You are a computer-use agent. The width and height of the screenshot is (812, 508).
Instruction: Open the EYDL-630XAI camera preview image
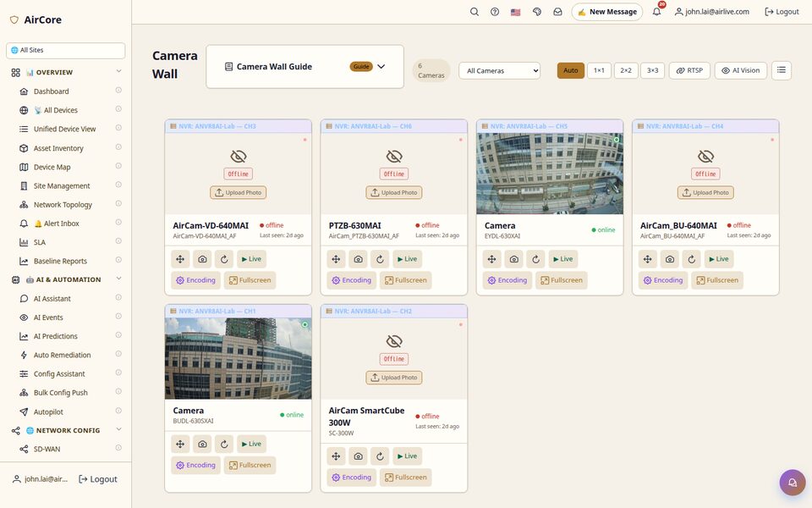click(550, 174)
